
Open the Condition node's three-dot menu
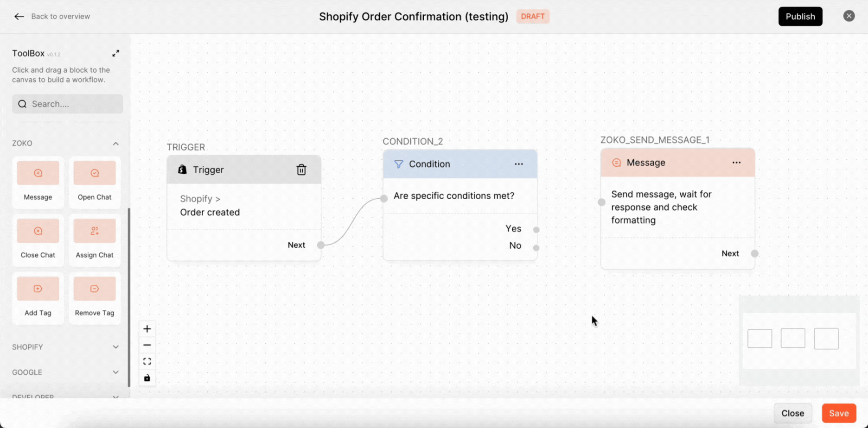click(519, 164)
